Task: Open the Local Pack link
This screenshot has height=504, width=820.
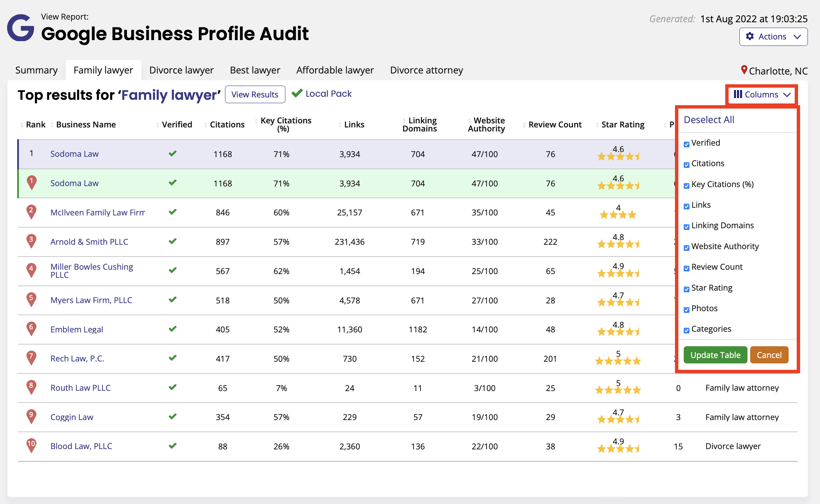Action: (329, 94)
